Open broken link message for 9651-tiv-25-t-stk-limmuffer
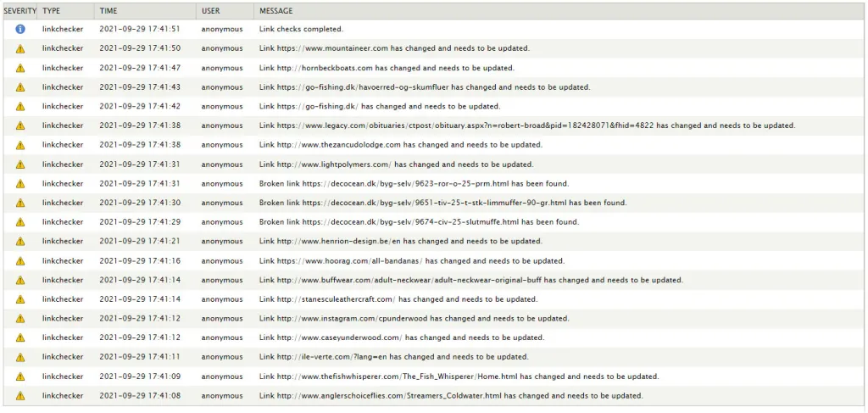Image resolution: width=868 pixels, height=413 pixels. [442, 203]
